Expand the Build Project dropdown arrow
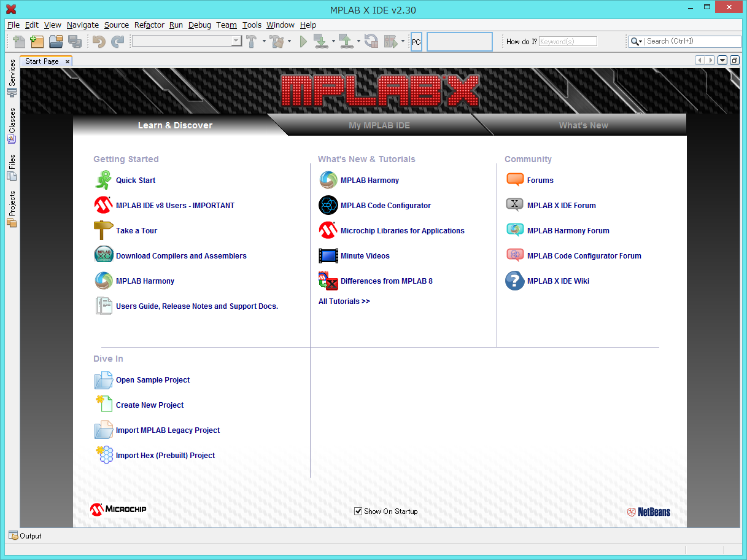Viewport: 747px width, 560px height. point(264,42)
